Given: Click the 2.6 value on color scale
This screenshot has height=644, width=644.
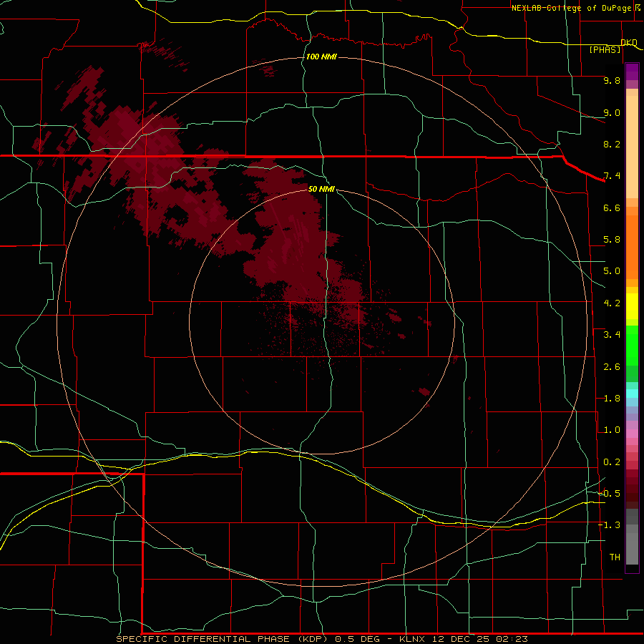Looking at the screenshot, I should coord(612,367).
